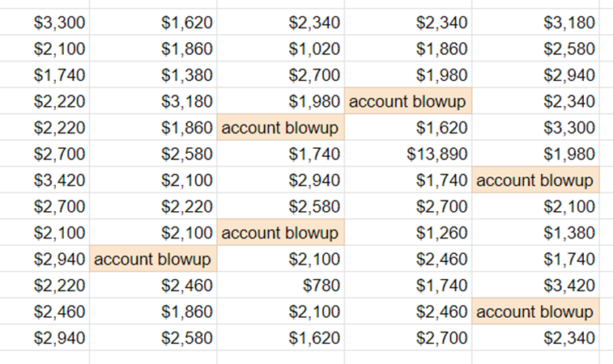This screenshot has height=364, width=613.
Task: Select the $13,890 cell
Action: point(408,154)
